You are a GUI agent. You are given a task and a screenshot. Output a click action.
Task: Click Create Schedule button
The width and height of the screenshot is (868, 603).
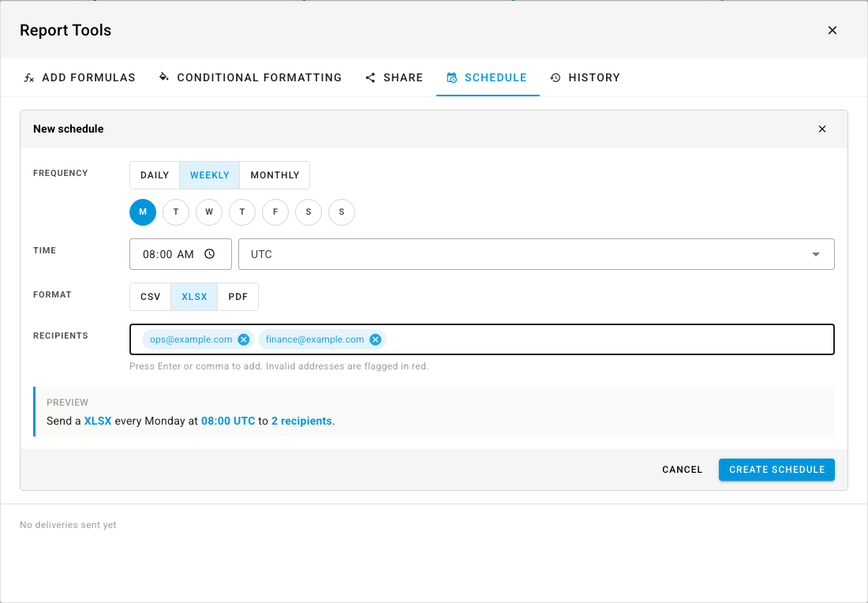click(x=776, y=470)
